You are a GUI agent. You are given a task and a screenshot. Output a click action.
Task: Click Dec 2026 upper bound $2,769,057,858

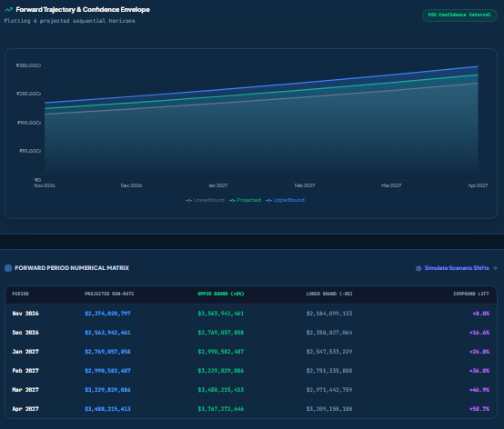tap(221, 333)
